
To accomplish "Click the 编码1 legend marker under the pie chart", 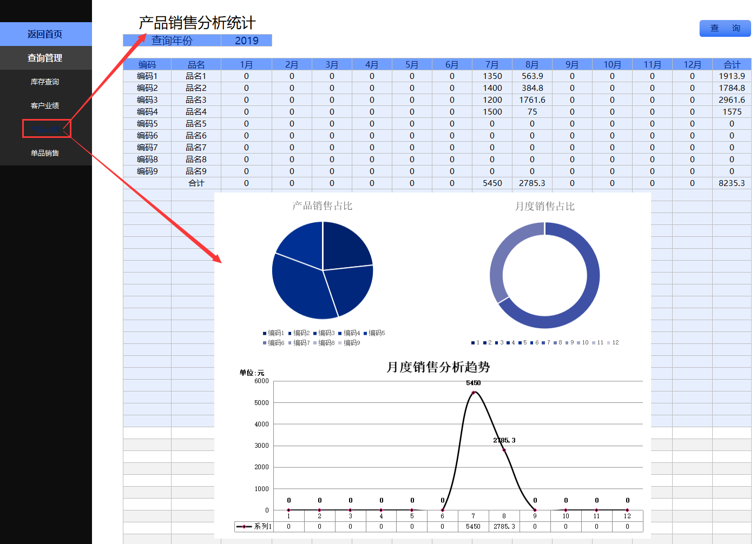I will [x=265, y=333].
